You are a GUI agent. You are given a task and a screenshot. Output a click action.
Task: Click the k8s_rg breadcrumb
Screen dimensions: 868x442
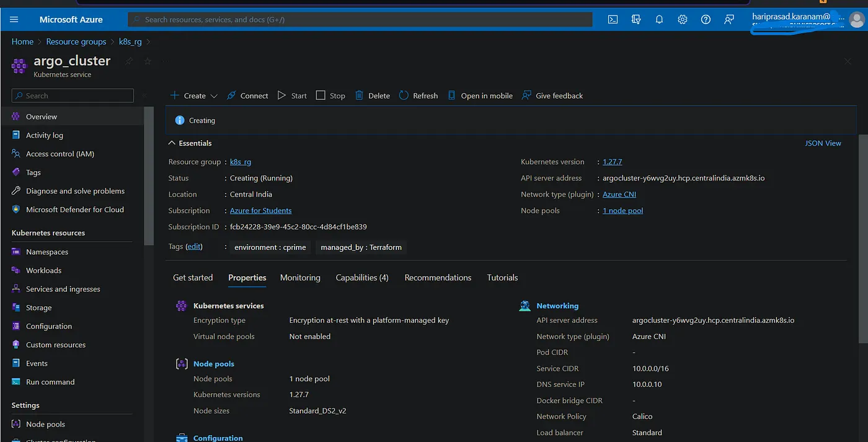[130, 42]
